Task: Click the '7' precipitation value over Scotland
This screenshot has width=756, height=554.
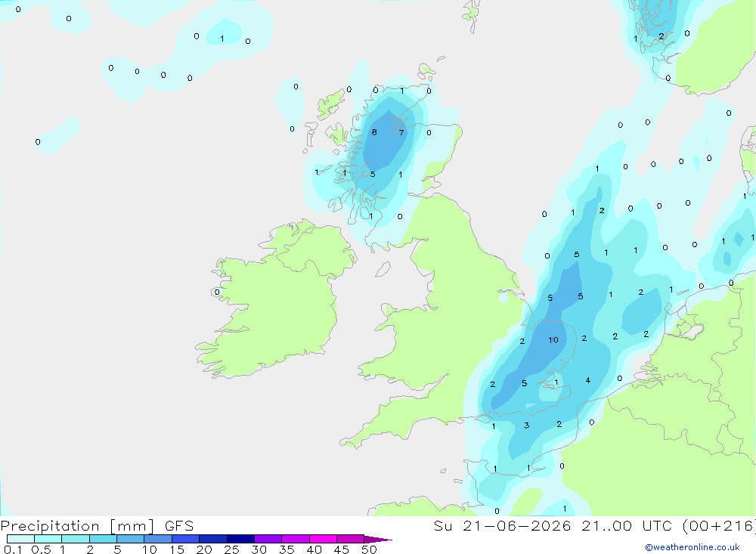Action: [x=401, y=132]
